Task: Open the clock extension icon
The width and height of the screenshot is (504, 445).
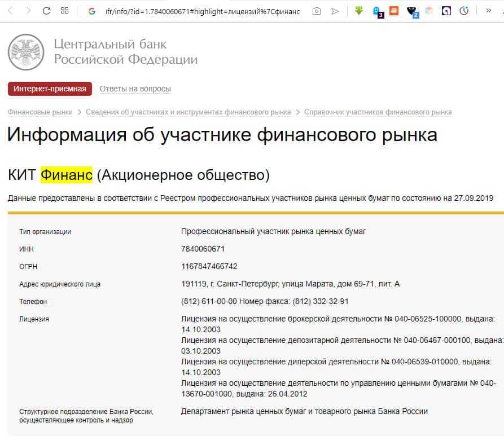Action: pyautogui.click(x=464, y=11)
